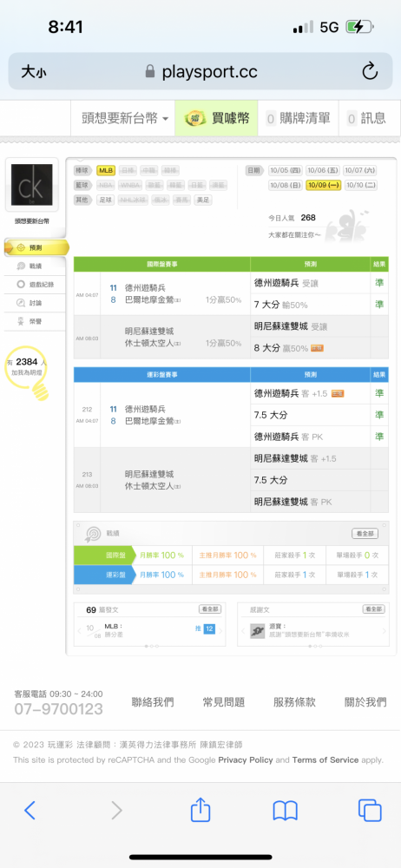Viewport: 401px width, 868px height.
Task: Select the 足球 league filter
Action: coord(106,200)
